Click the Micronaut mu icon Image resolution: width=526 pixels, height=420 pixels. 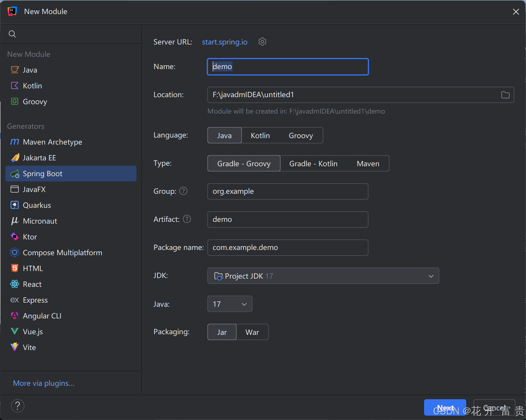click(15, 221)
